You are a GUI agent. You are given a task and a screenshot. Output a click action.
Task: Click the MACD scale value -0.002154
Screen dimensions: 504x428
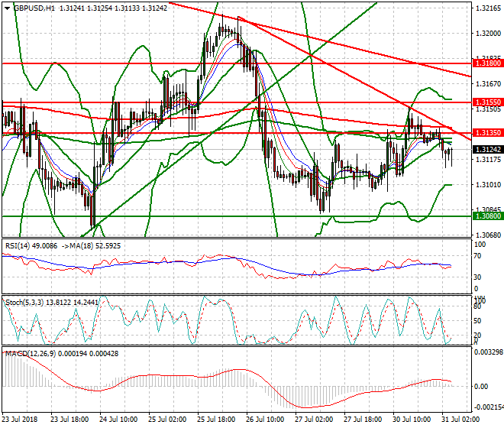[x=489, y=407]
